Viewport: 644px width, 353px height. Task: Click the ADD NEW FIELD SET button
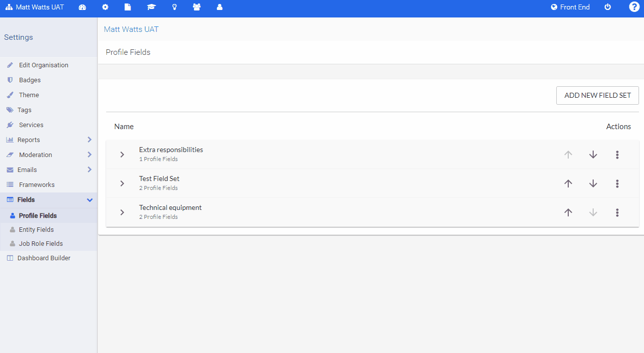598,95
